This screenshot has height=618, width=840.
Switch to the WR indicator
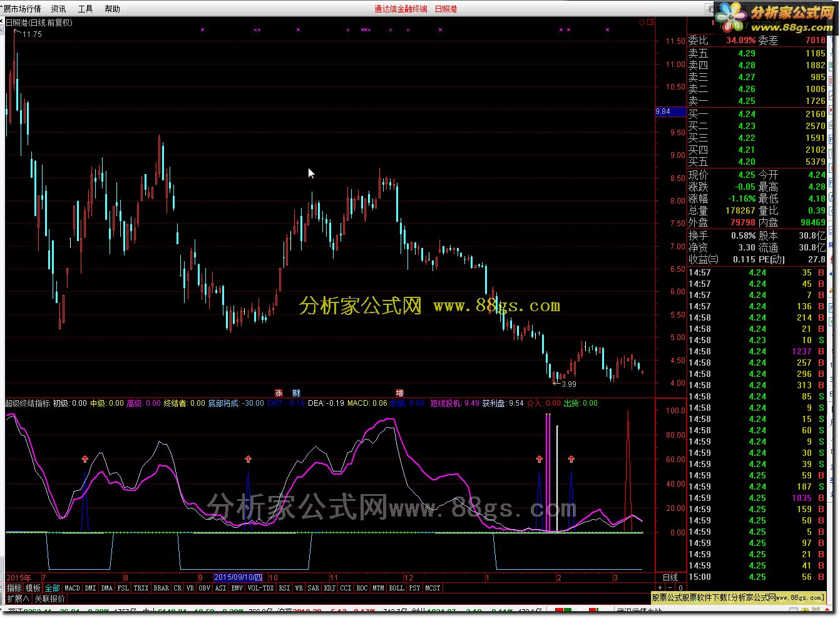(x=299, y=588)
